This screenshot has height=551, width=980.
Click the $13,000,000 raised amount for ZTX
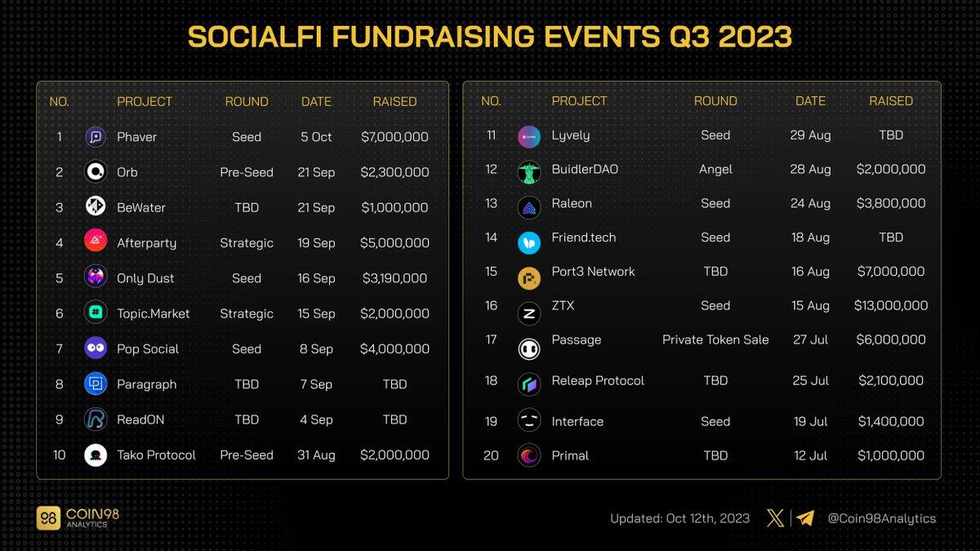coord(891,305)
